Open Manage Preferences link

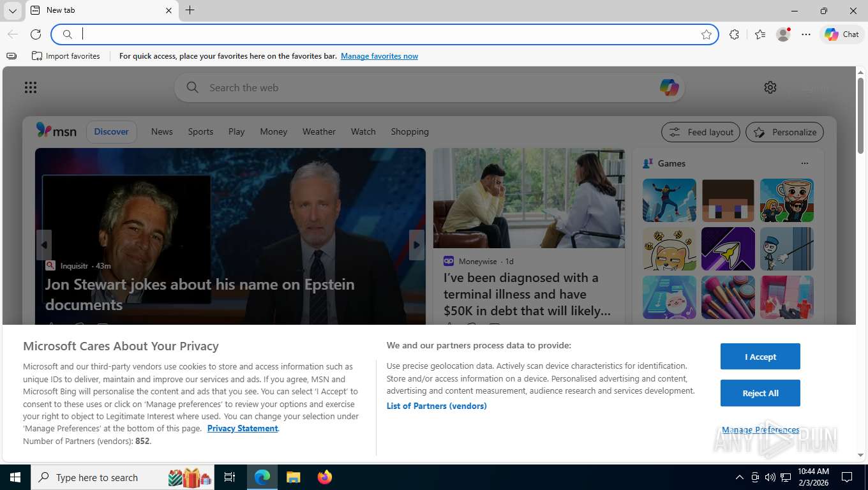760,430
